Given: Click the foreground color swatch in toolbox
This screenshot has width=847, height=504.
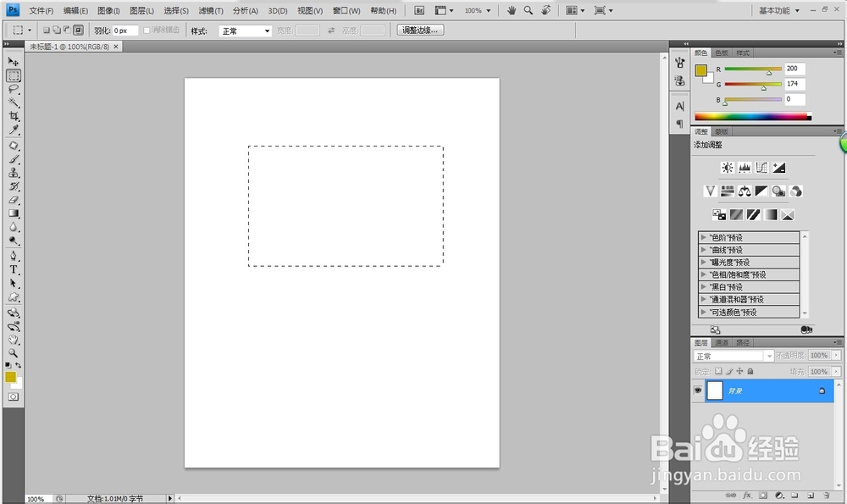Looking at the screenshot, I should pos(10,376).
